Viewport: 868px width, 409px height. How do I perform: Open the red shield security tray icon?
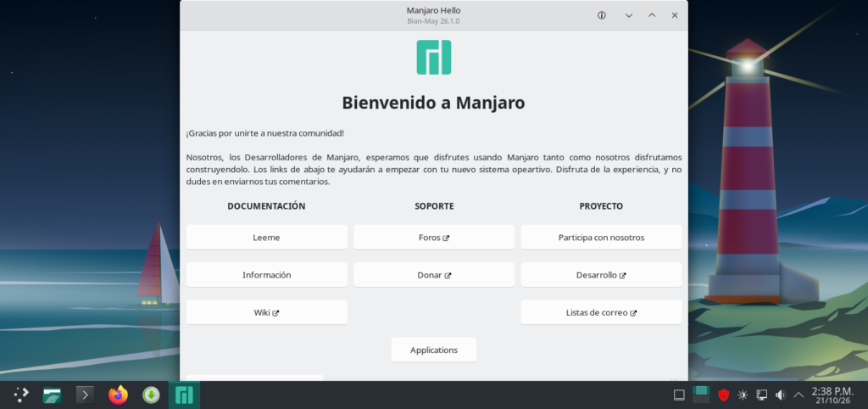pos(723,395)
